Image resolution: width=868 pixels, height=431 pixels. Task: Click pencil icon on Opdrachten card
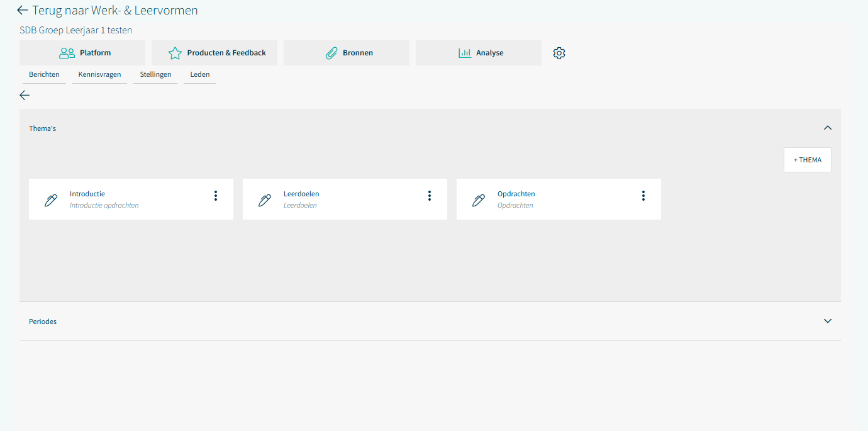tap(479, 200)
